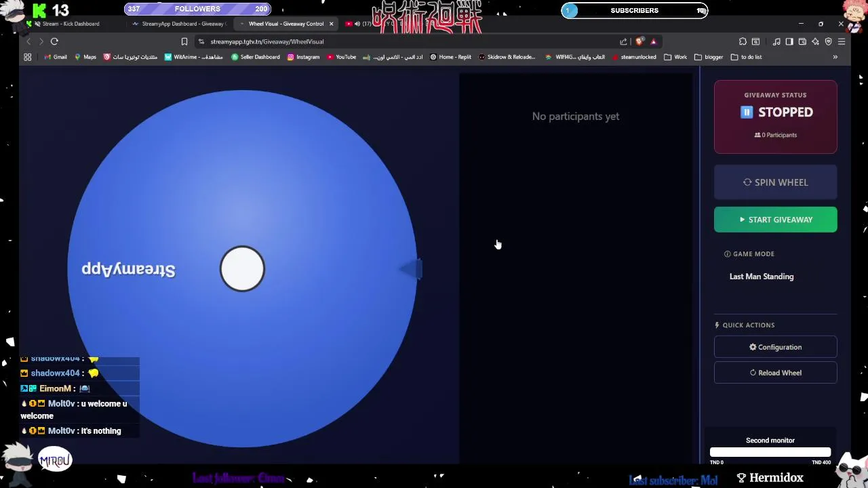Click the Second monitor progress bar
Screen dimensions: 868x488
(770, 452)
